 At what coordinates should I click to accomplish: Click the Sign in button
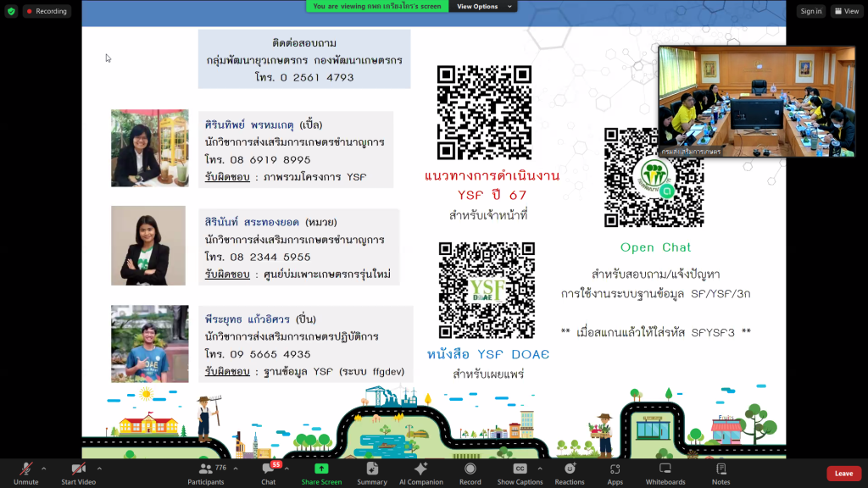click(811, 11)
